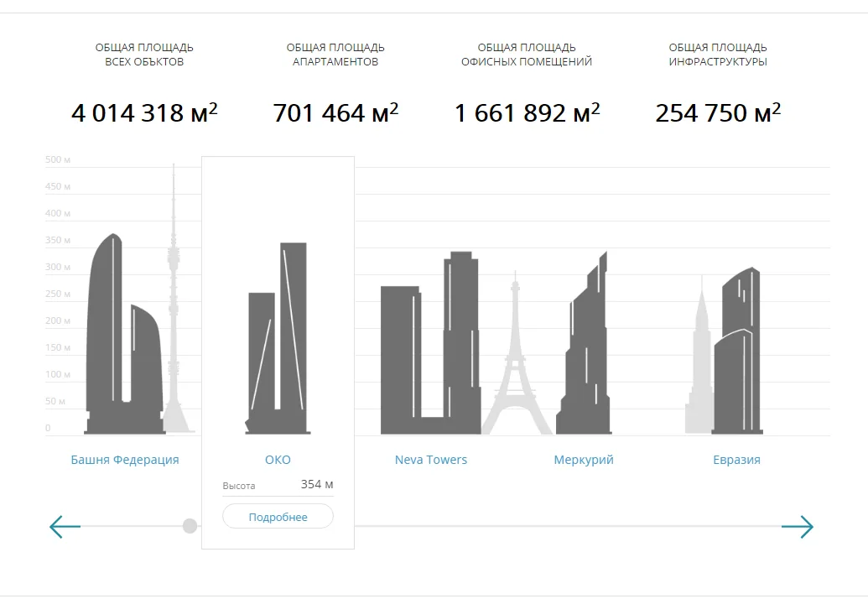Click the Высота label
This screenshot has width=868, height=599.
pos(238,486)
